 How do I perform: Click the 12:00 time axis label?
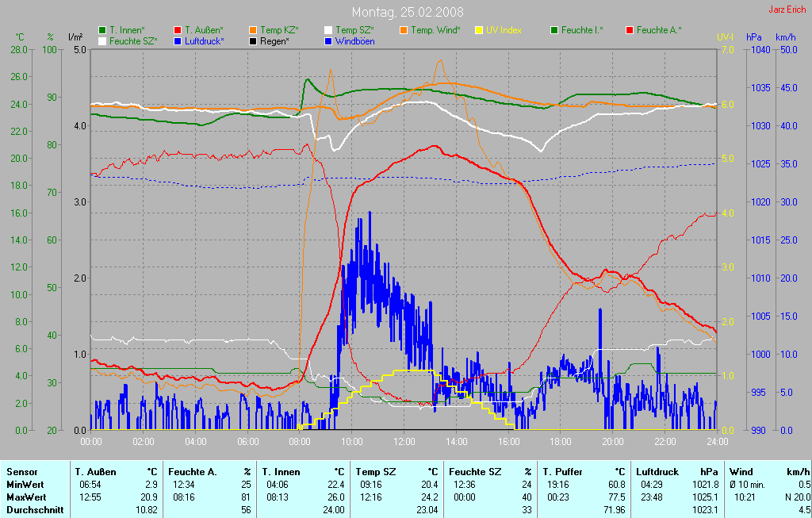pyautogui.click(x=404, y=442)
